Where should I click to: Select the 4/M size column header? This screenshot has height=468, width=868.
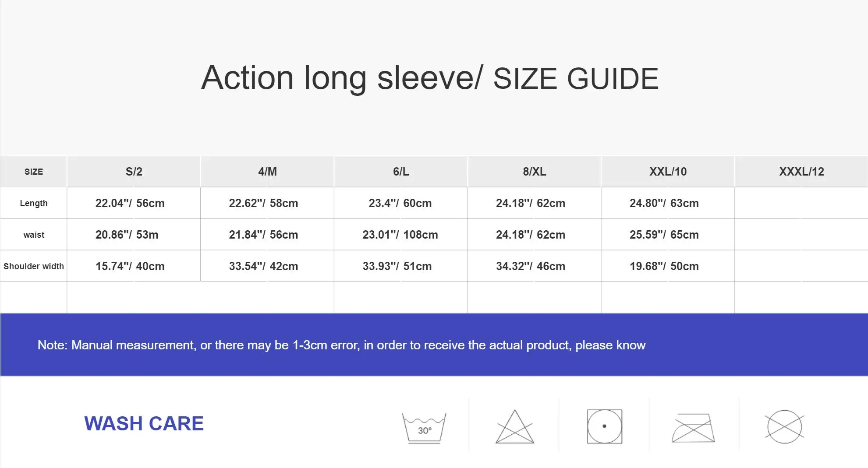267,172
